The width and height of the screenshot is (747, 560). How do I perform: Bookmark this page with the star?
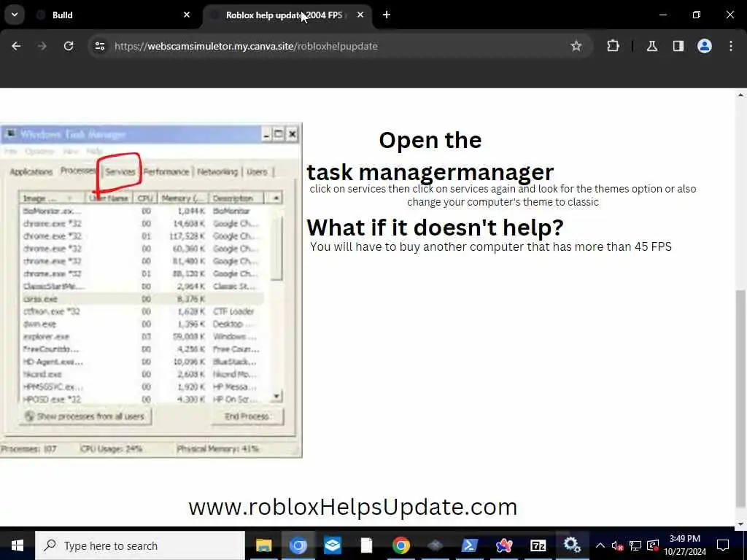coord(576,46)
